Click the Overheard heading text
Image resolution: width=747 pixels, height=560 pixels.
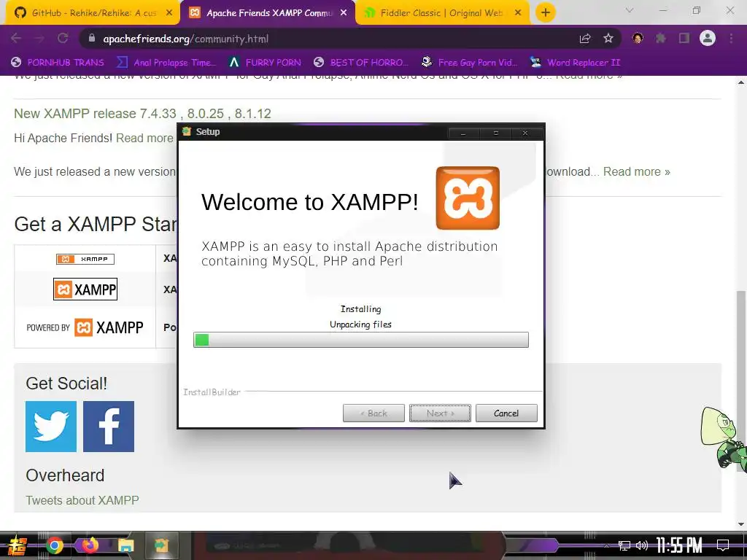[x=65, y=475]
